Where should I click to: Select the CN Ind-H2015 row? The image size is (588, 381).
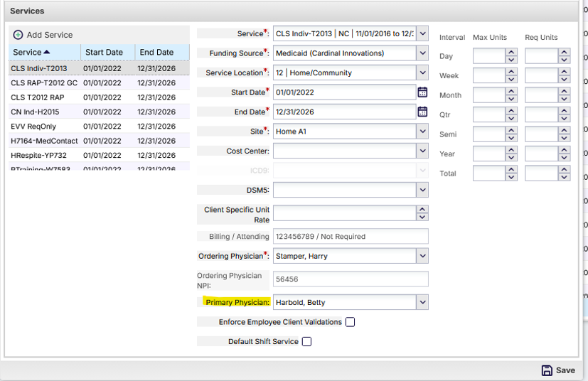click(99, 112)
